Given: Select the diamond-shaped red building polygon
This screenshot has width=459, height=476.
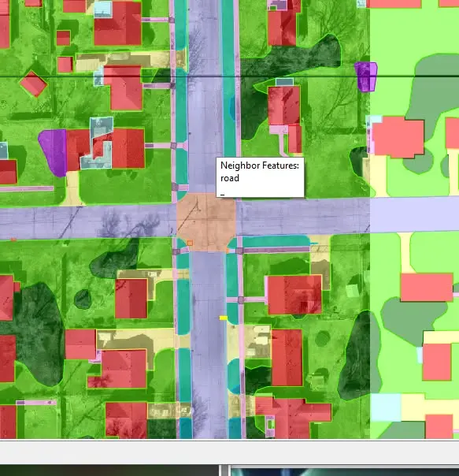Looking at the screenshot, I should (33, 84).
